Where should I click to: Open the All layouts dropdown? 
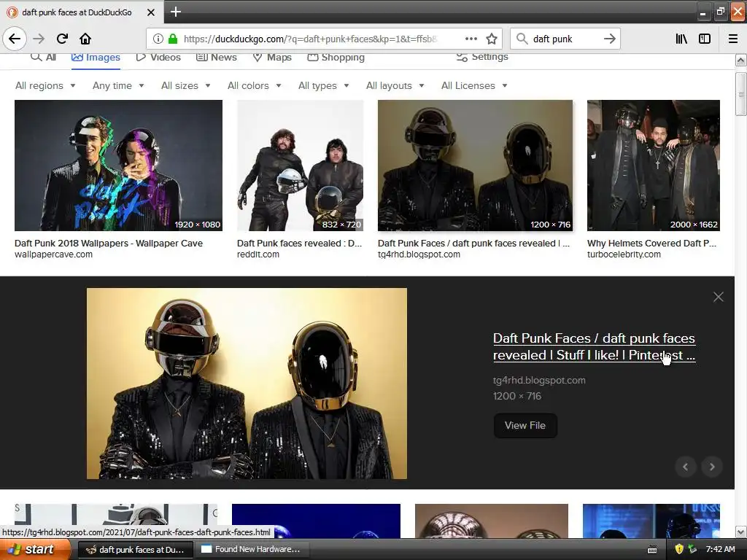(395, 86)
